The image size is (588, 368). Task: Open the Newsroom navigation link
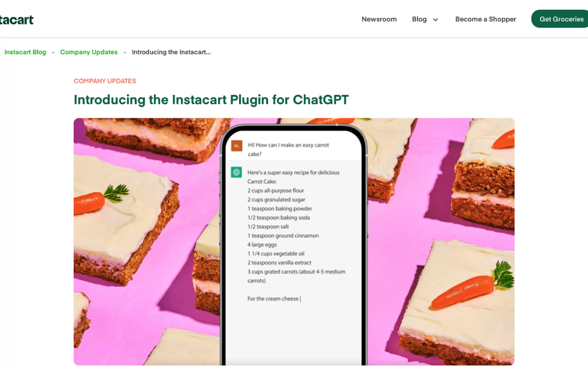[x=379, y=19]
